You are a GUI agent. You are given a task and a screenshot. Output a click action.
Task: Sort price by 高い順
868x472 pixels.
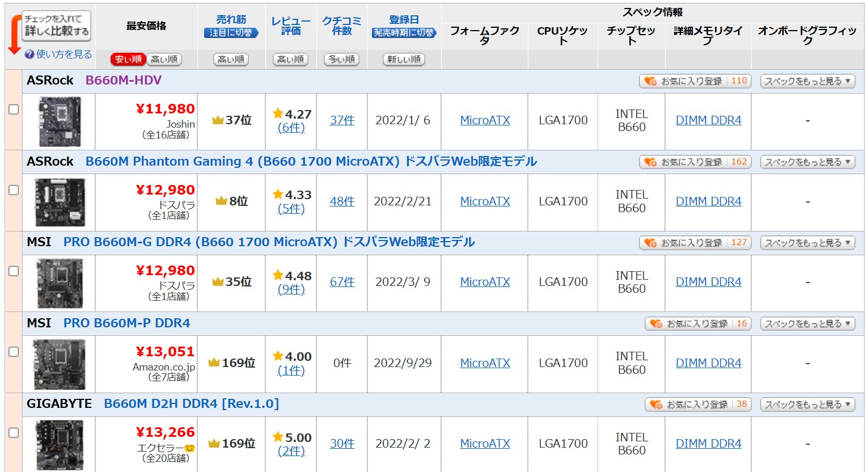click(164, 59)
